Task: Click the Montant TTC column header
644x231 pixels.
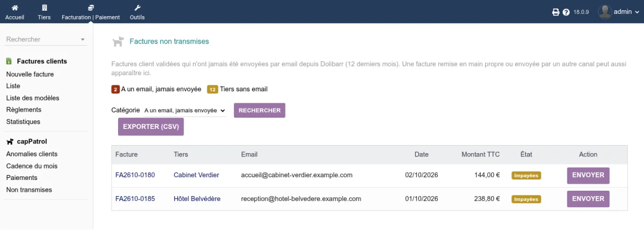Action: 480,155
